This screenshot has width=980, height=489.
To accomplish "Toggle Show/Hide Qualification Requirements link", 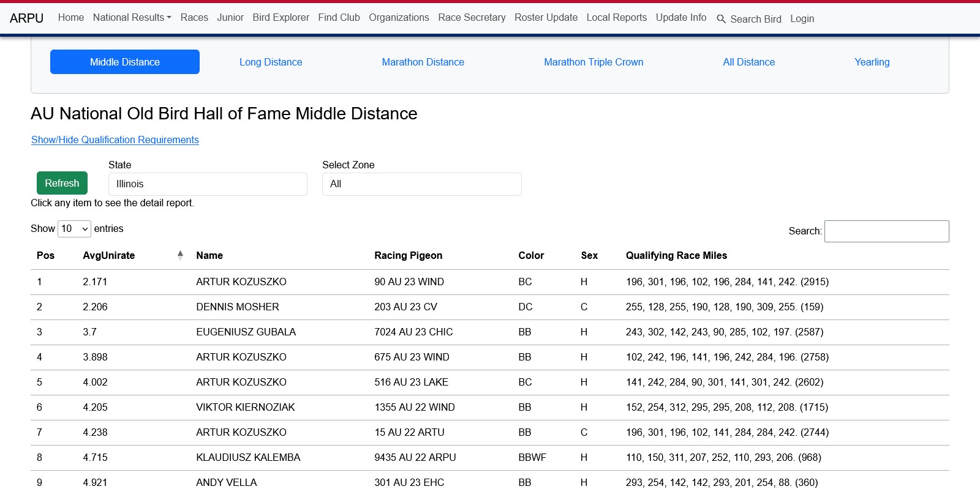I will pos(115,140).
